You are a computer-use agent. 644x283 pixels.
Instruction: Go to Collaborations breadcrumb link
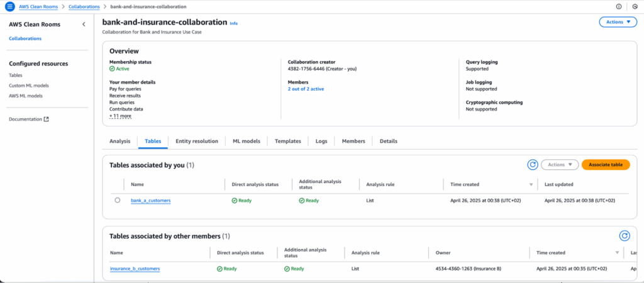pyautogui.click(x=84, y=6)
